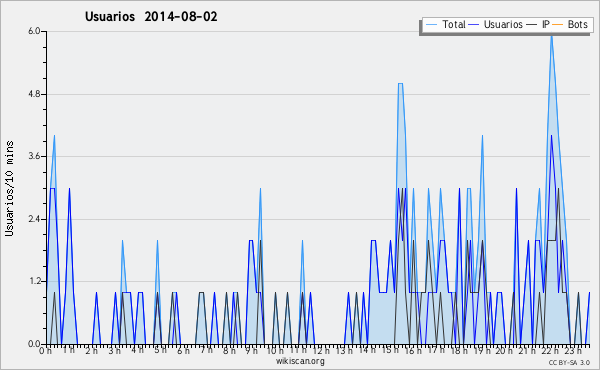Click the 22 h marker on the time axis
Image resolution: width=600 pixels, height=370 pixels.
[549, 350]
